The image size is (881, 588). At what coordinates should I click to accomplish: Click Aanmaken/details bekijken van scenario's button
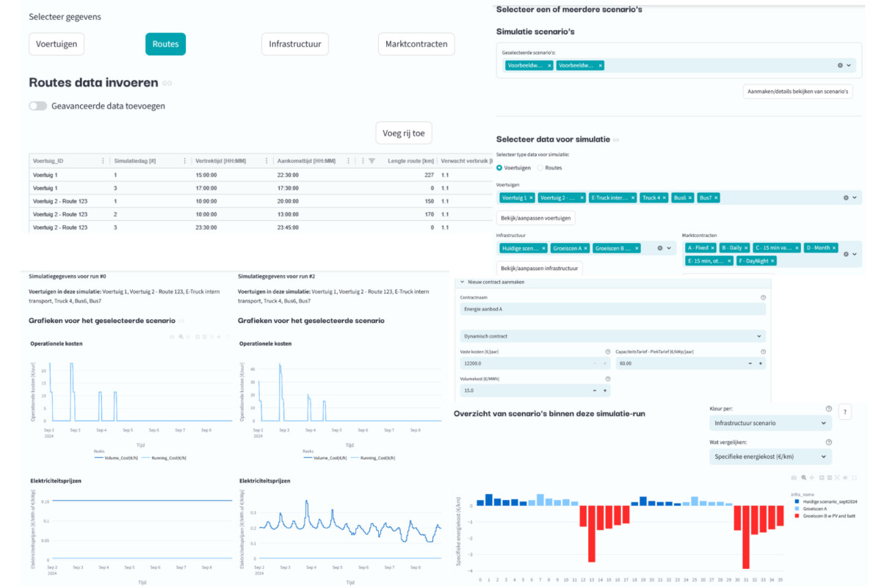pos(798,92)
